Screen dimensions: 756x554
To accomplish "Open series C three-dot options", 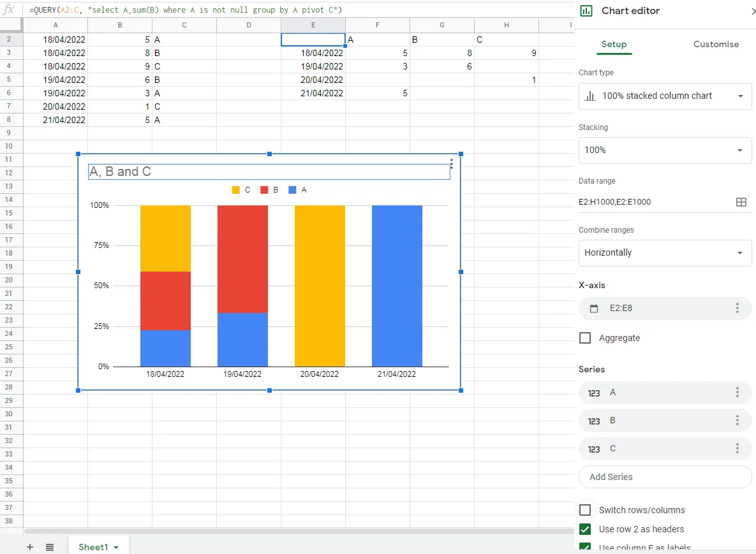I will [x=737, y=449].
